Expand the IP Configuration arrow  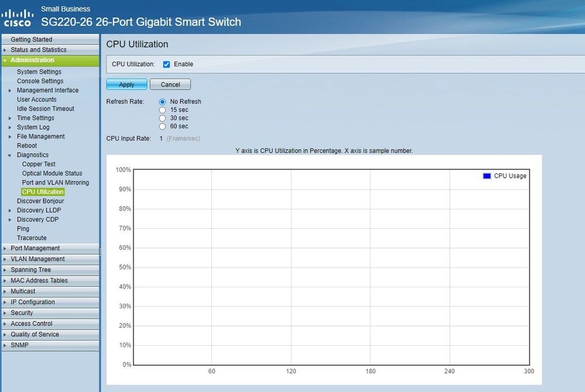(5, 302)
